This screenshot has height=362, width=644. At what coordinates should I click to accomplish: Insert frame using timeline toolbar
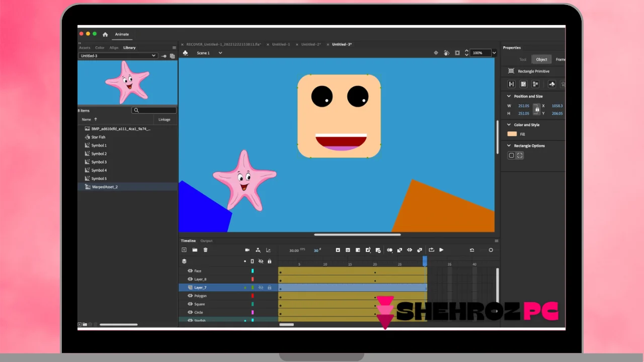tap(358, 250)
